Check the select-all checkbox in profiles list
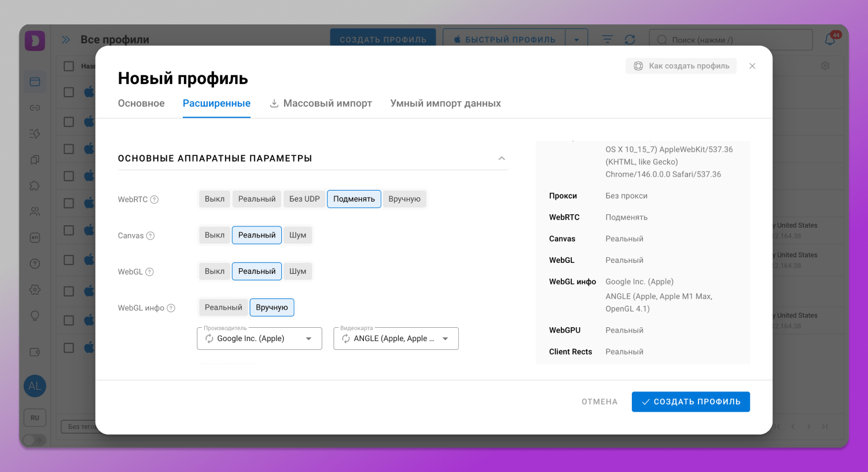 click(x=68, y=66)
